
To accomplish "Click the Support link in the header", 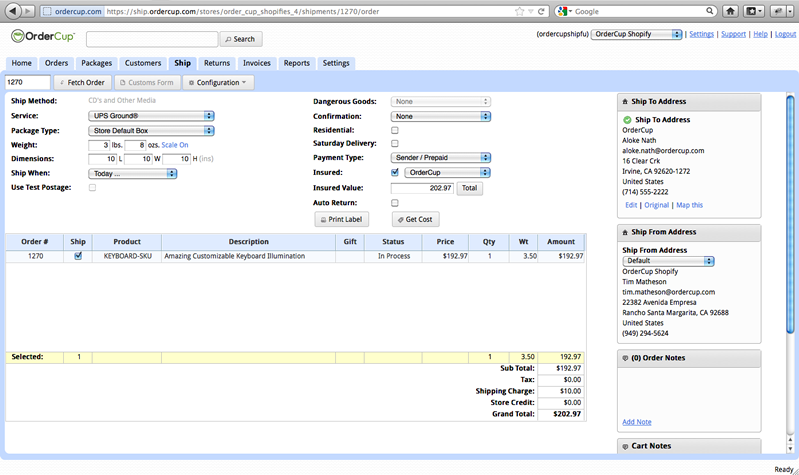I will (733, 34).
